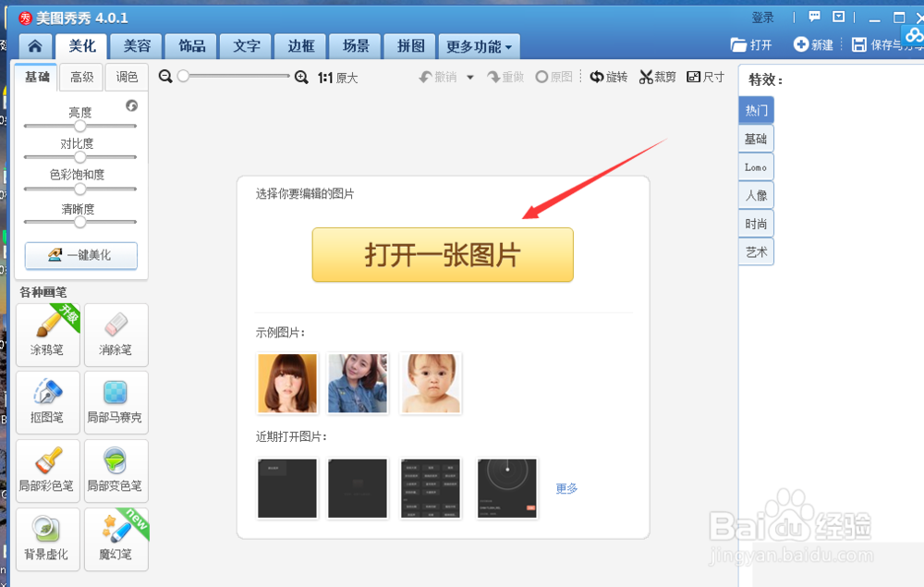
Task: Open the 抠图笔 cutout pen tool
Action: pyautogui.click(x=47, y=402)
